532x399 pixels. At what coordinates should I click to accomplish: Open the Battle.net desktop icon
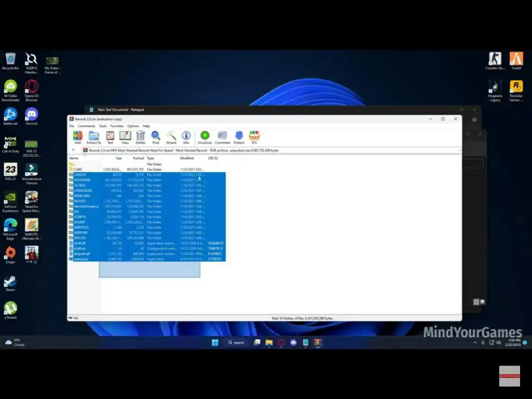[10, 117]
